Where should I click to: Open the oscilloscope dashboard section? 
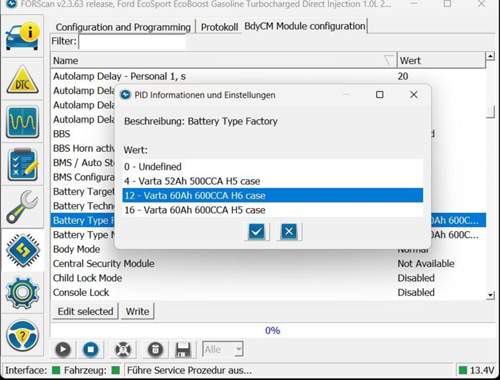click(22, 122)
